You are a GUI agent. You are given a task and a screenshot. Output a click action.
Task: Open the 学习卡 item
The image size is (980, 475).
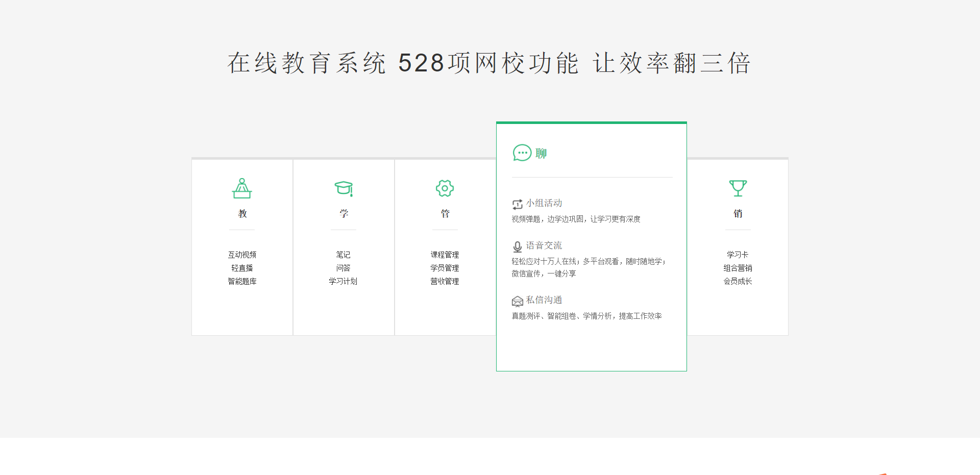(x=738, y=255)
